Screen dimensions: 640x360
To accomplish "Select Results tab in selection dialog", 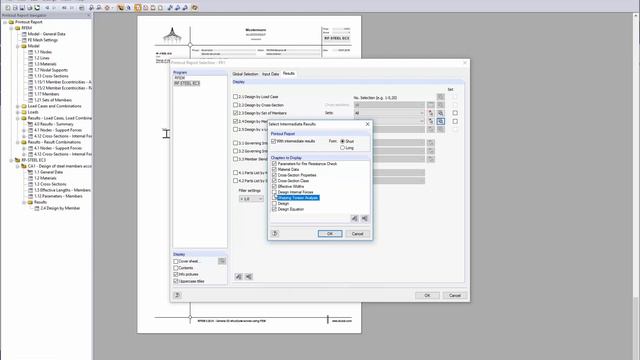I will (289, 73).
